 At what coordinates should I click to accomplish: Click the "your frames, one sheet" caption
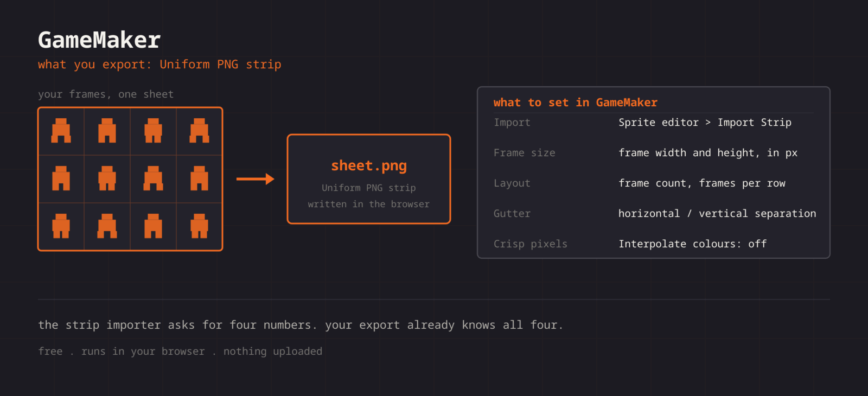point(106,94)
